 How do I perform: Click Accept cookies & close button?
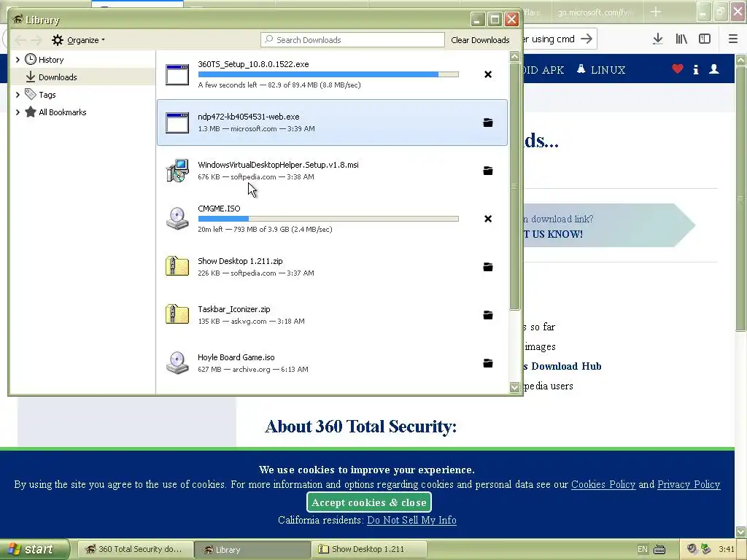[x=369, y=502]
